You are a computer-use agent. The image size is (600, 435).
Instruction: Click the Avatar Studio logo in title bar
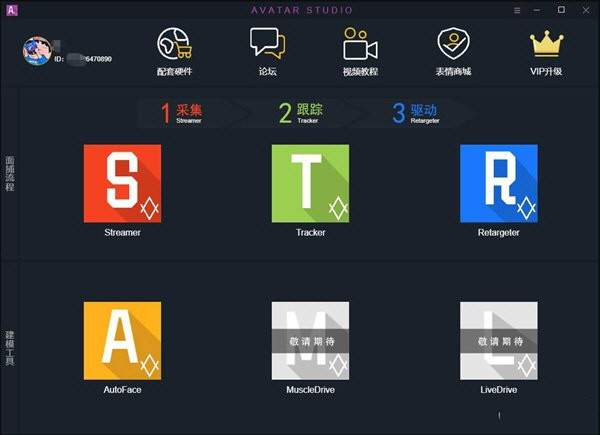click(x=9, y=10)
